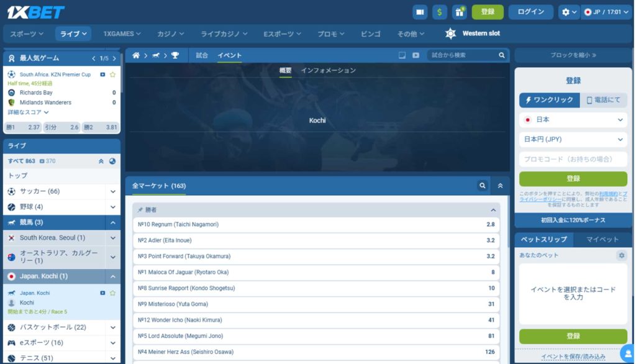Click the プロモコード input field
Image resolution: width=636 pixels, height=364 pixels.
[x=573, y=159]
